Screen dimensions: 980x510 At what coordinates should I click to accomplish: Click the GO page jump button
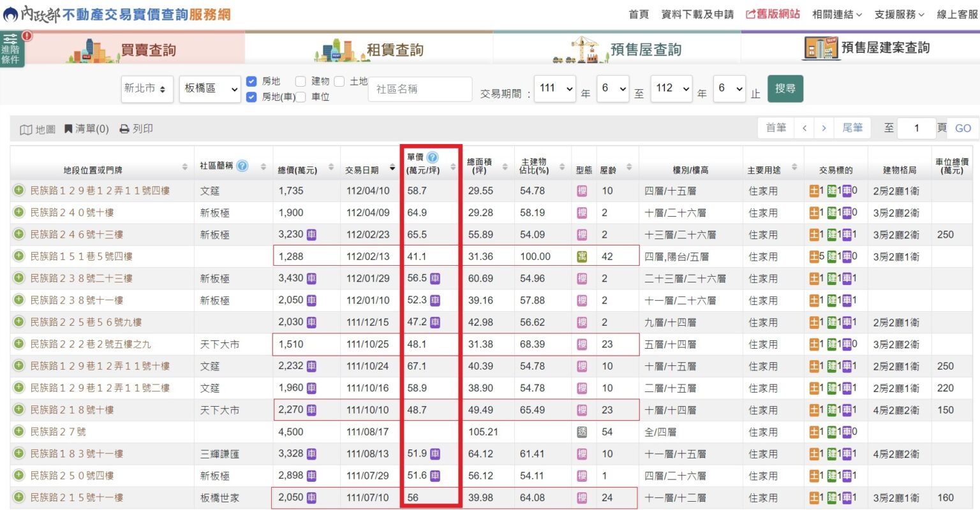(x=963, y=128)
